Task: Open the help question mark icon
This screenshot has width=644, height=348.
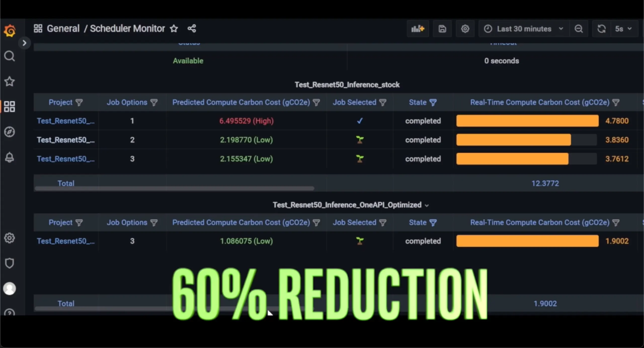Action: [x=10, y=312]
